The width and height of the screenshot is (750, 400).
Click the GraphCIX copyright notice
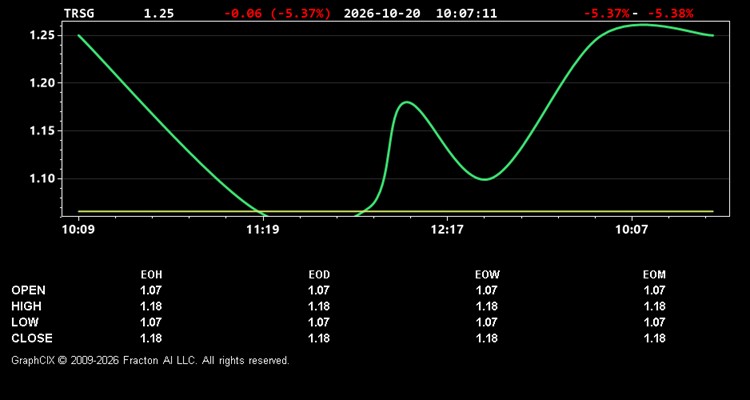(150, 360)
